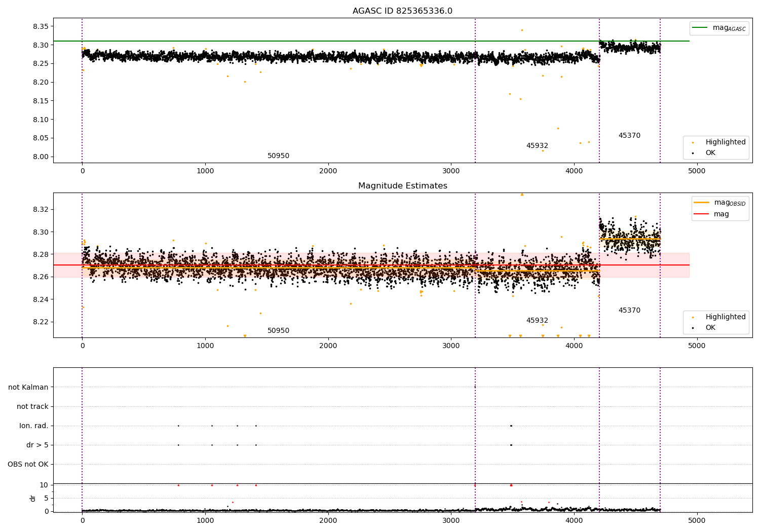This screenshot has height=532, width=760.
Task: Click the 'not track' row label
Action: (x=32, y=406)
